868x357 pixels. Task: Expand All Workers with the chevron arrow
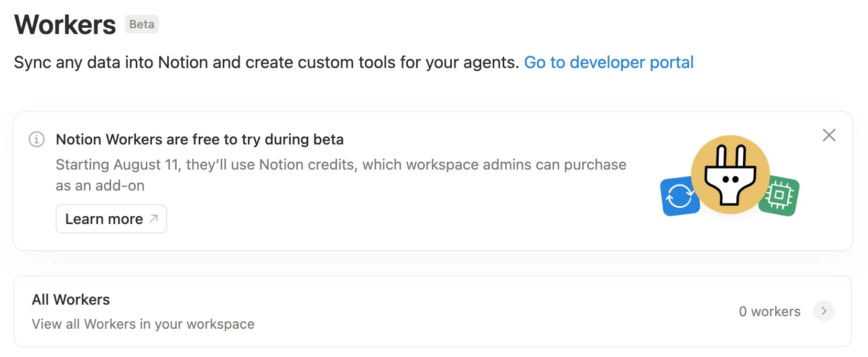tap(823, 311)
